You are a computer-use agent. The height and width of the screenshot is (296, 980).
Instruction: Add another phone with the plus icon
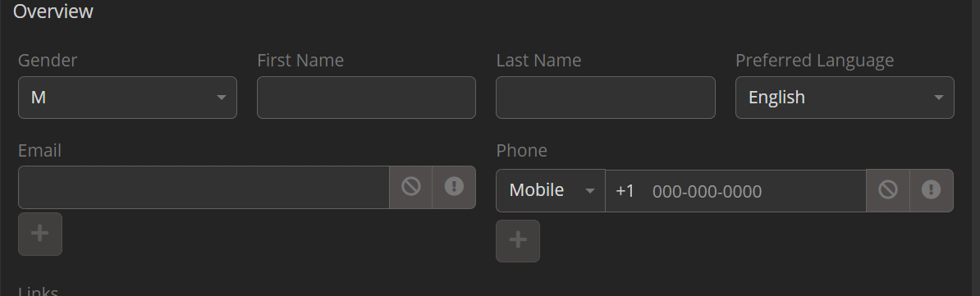coord(518,240)
